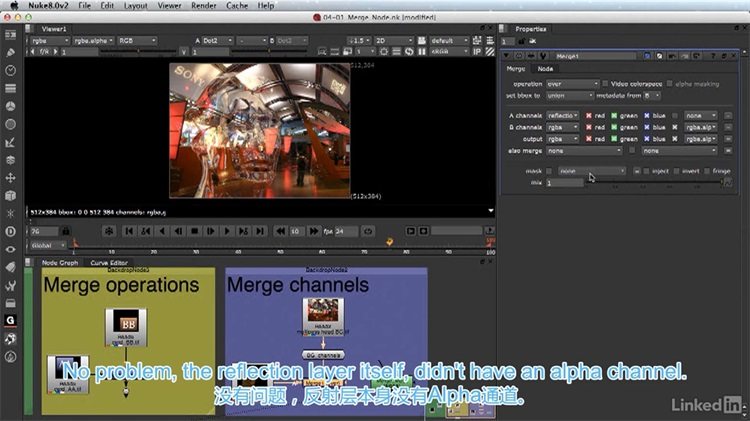Open the Filter nodes circle icon

point(10,124)
